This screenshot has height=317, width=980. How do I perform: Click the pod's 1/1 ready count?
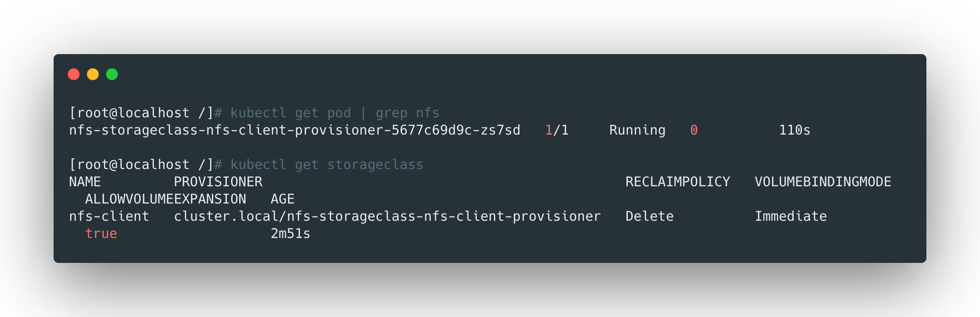[557, 130]
